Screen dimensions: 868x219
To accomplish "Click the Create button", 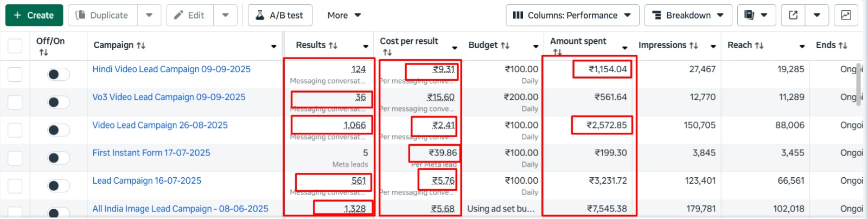I will (34, 15).
